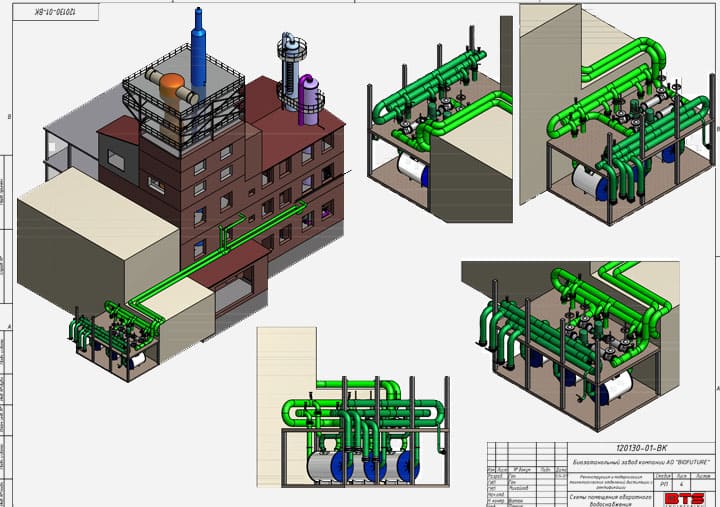Click the white-blue tank in top-middle view

pyautogui.click(x=413, y=170)
